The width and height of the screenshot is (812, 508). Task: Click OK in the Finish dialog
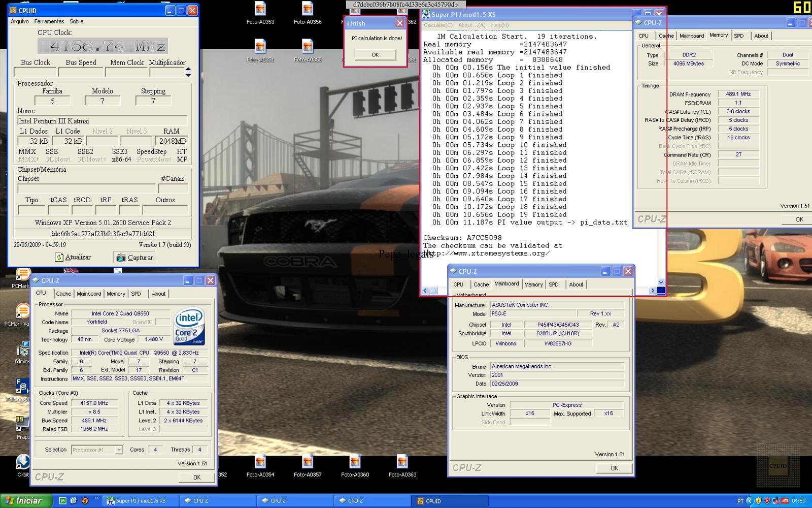tap(375, 54)
